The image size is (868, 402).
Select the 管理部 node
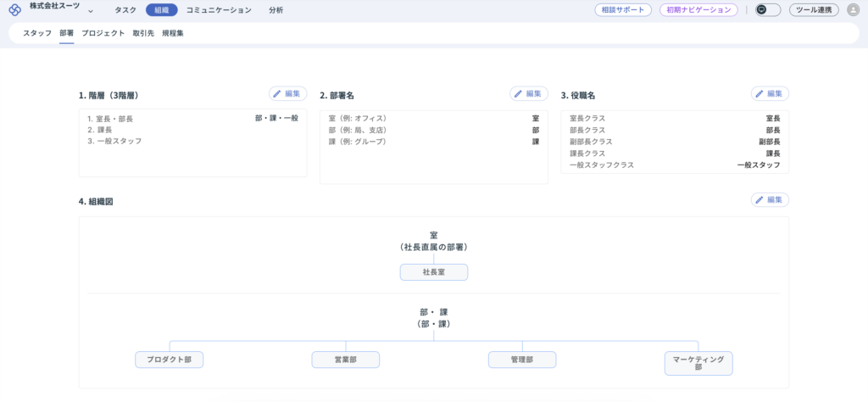(522, 360)
